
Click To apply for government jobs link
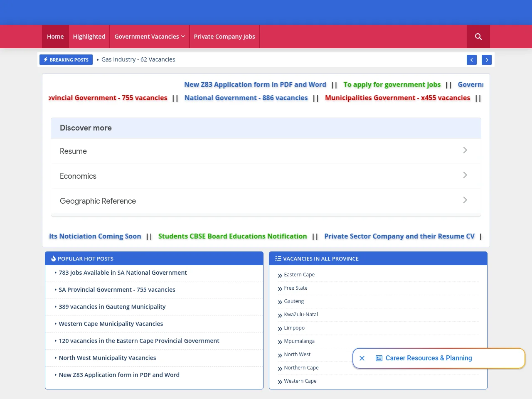(x=392, y=84)
